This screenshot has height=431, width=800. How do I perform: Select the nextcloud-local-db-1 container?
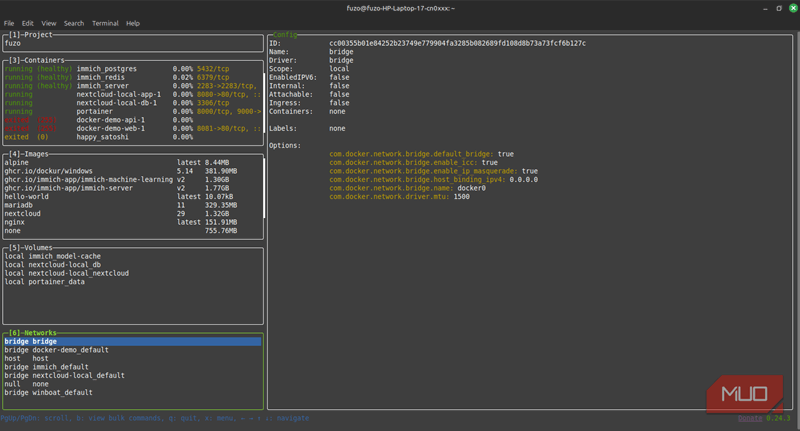click(133, 103)
